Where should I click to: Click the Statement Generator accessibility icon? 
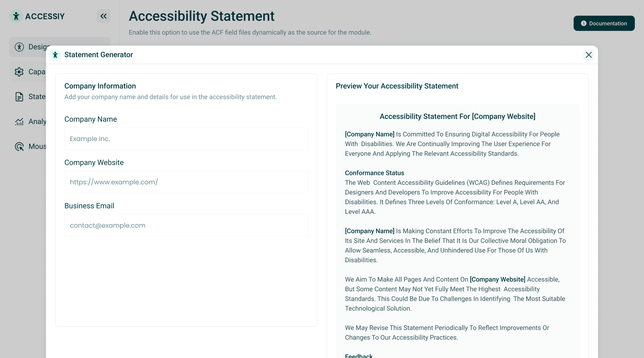click(x=55, y=55)
